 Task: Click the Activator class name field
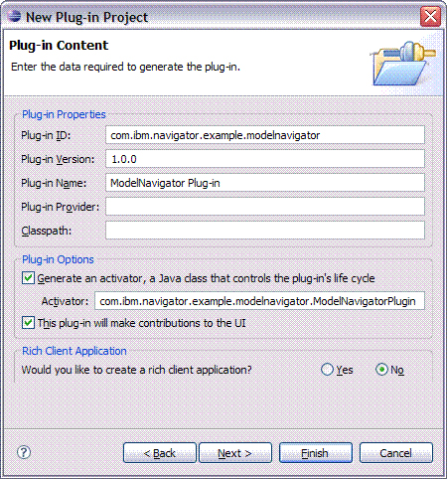pyautogui.click(x=259, y=301)
